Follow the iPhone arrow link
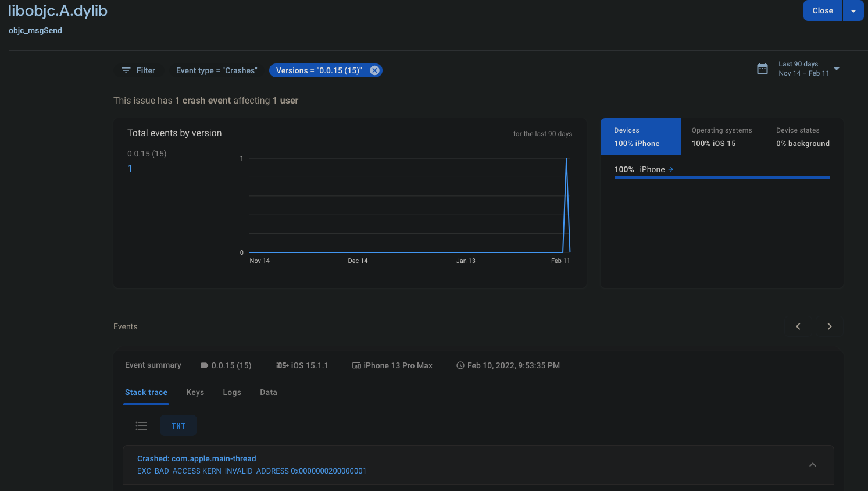 (x=670, y=169)
